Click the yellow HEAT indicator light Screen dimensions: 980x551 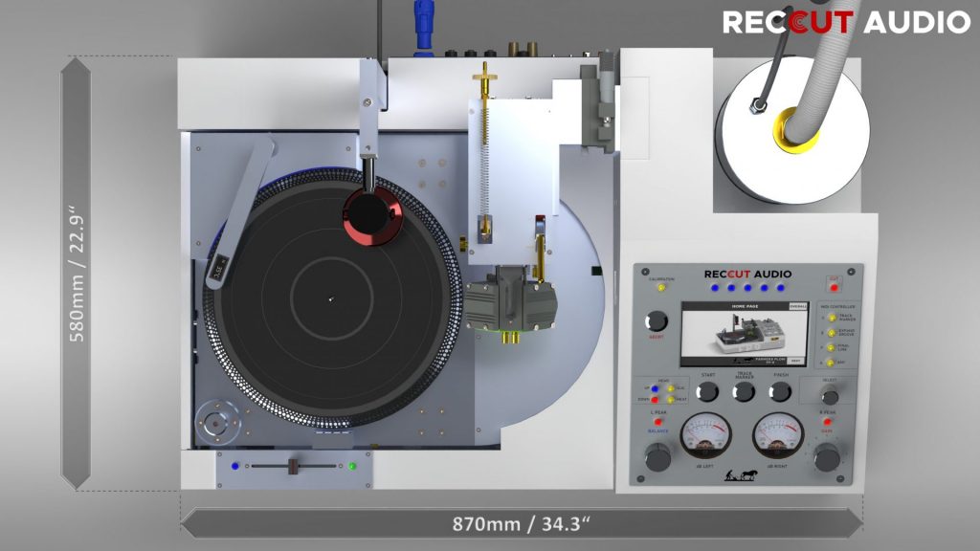pos(671,400)
